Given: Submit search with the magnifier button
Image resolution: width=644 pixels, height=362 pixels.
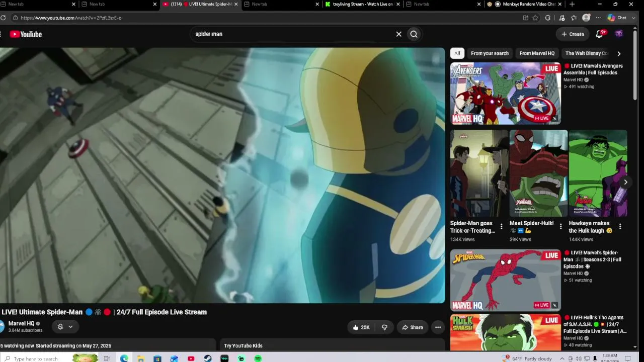Looking at the screenshot, I should (x=414, y=34).
